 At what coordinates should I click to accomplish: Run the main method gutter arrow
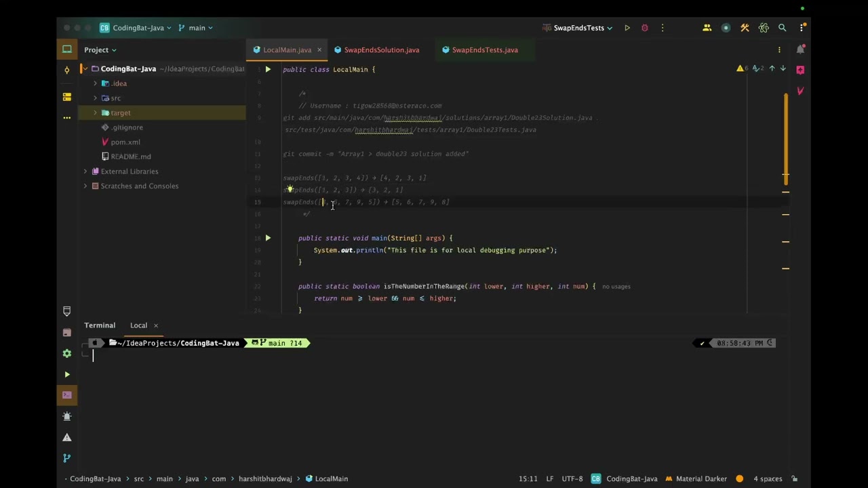coord(268,238)
